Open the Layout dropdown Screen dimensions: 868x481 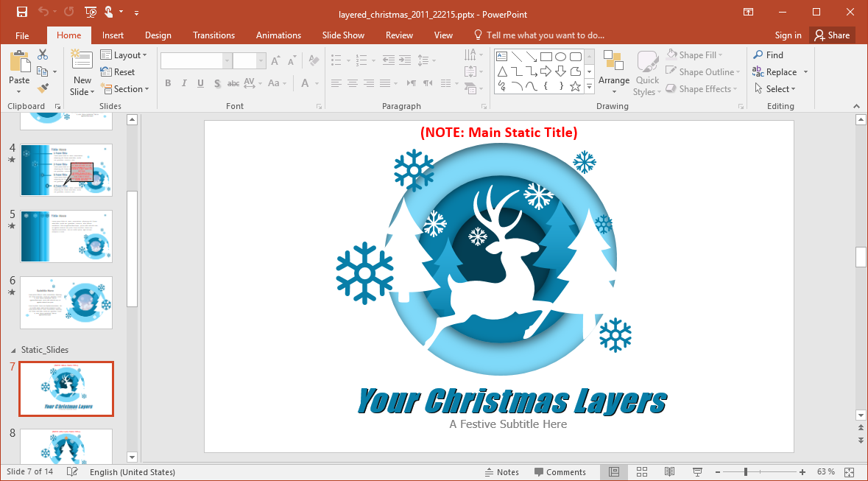[124, 55]
